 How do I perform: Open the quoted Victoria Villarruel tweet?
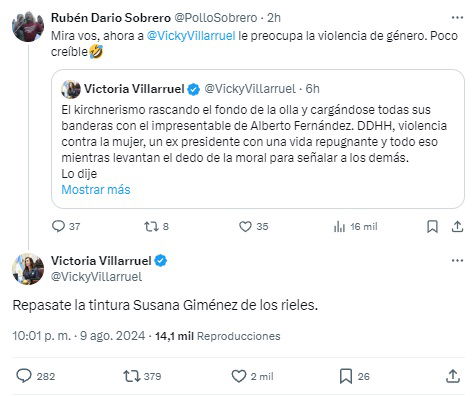click(x=258, y=139)
